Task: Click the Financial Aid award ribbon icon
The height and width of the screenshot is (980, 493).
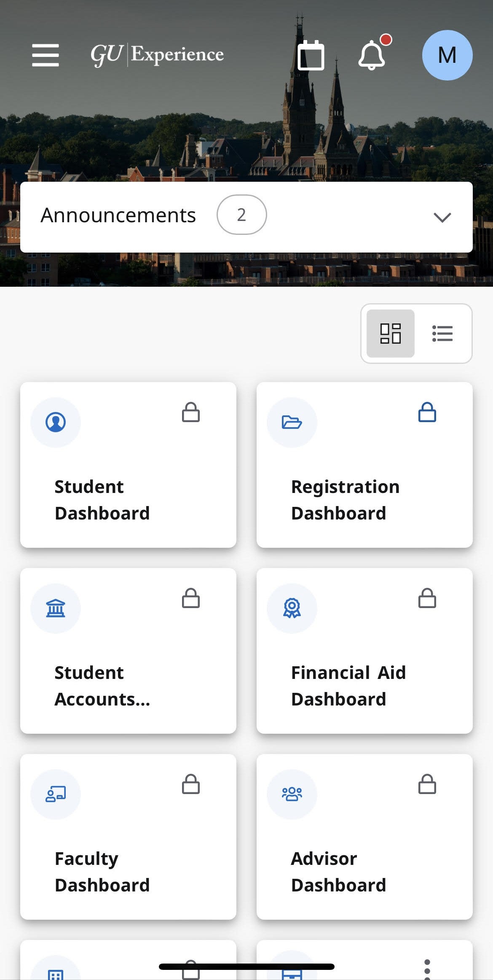Action: [x=292, y=608]
